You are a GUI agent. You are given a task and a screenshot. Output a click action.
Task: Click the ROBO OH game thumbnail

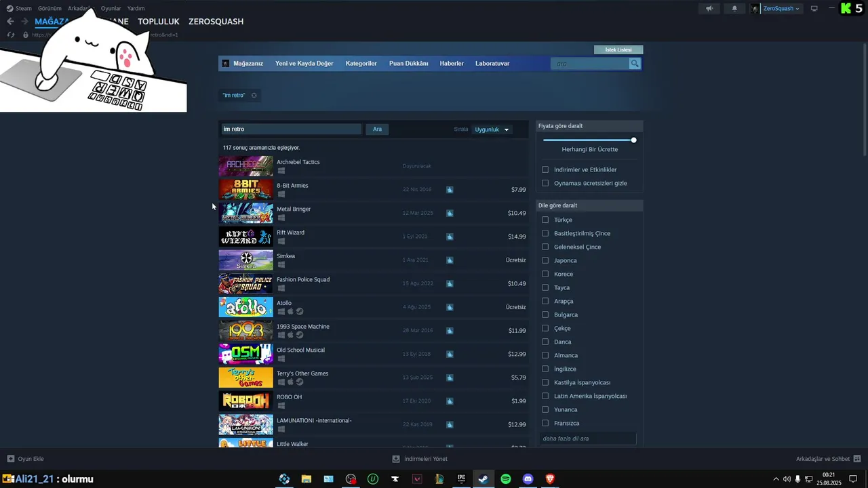(245, 401)
